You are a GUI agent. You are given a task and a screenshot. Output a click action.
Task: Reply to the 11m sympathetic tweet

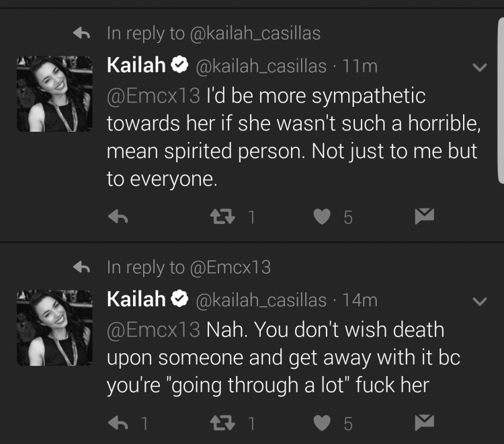pyautogui.click(x=118, y=217)
